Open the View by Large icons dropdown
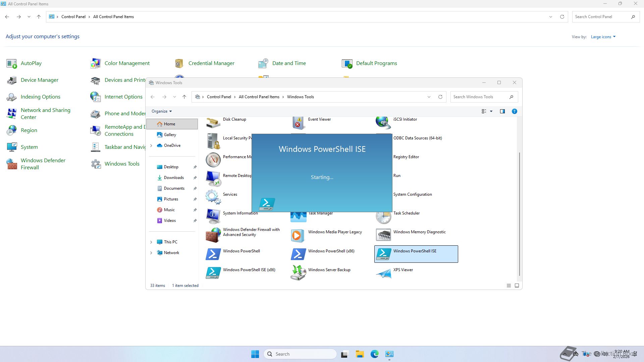The height and width of the screenshot is (362, 644). tap(603, 37)
